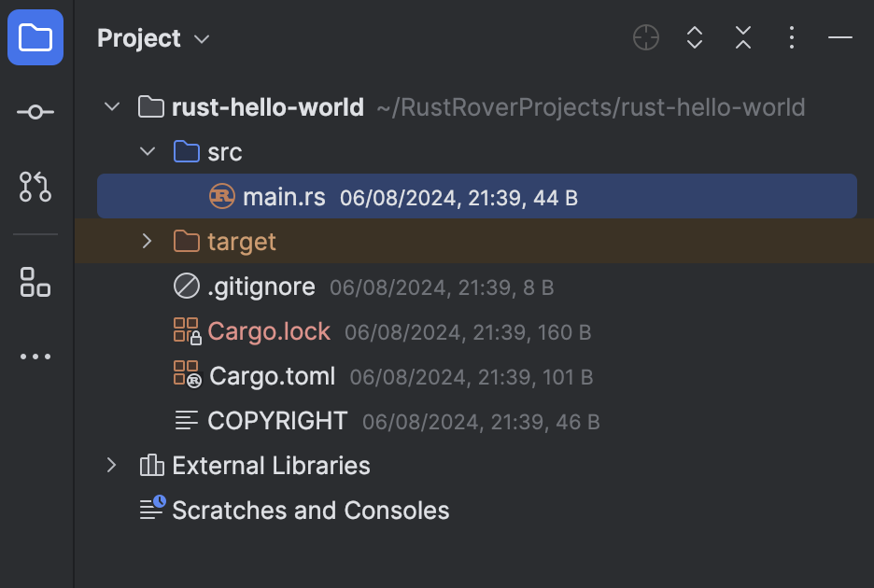Collapse the src folder

pos(147,151)
